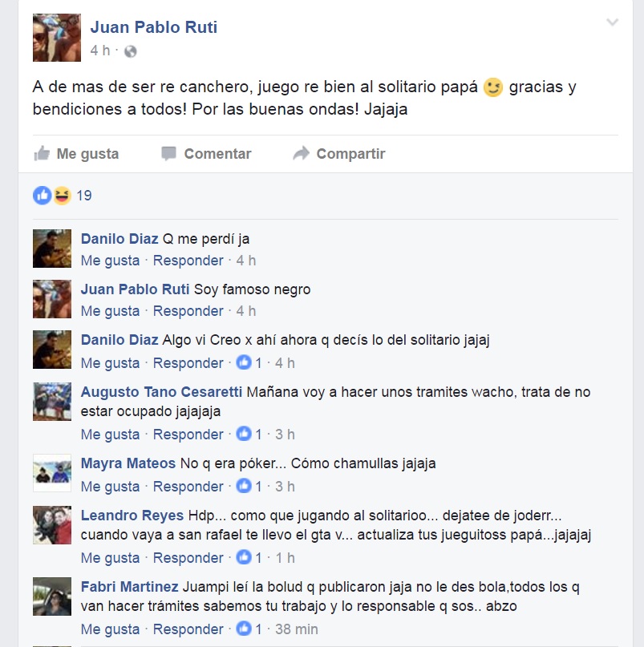Open the 38 min timestamp on Fabri's comment
Viewport: 644px width, 647px height.
coord(297,629)
